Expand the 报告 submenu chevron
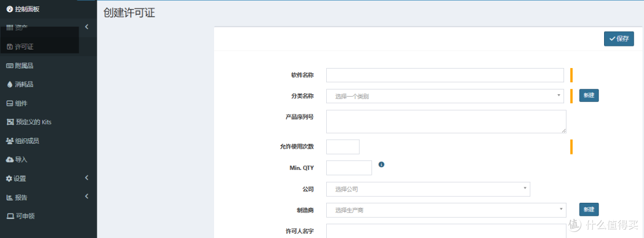The height and width of the screenshot is (238, 644). [x=86, y=196]
